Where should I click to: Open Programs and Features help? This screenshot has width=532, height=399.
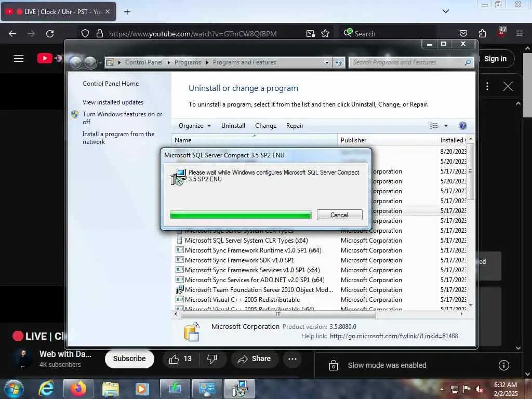[x=462, y=126]
